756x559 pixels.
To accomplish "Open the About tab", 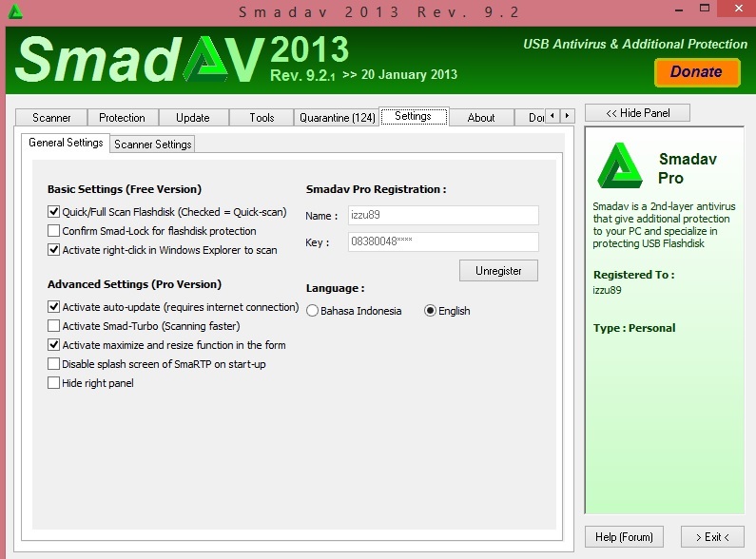I will (x=481, y=118).
